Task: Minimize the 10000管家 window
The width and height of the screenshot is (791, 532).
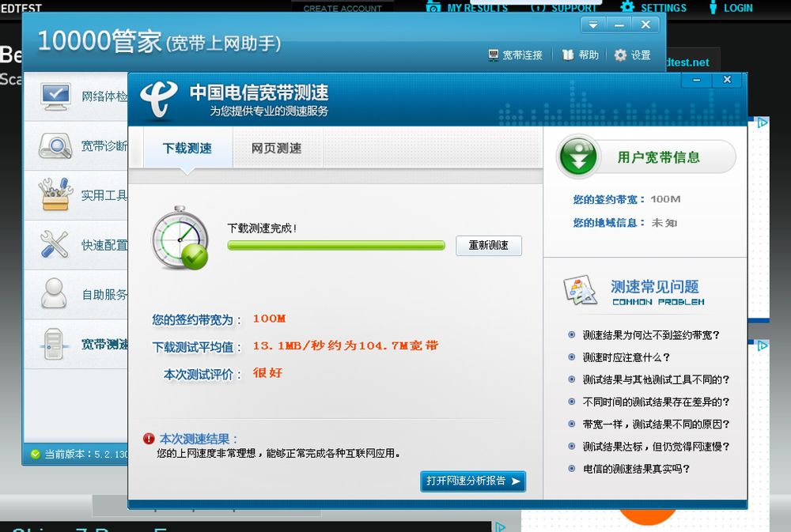Action: coord(619,25)
